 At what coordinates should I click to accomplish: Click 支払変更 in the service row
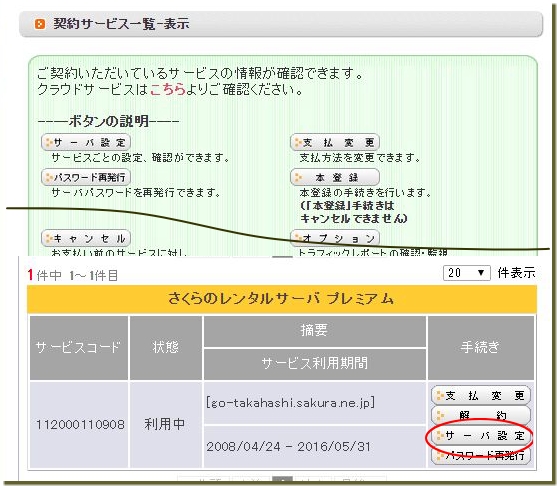[481, 395]
